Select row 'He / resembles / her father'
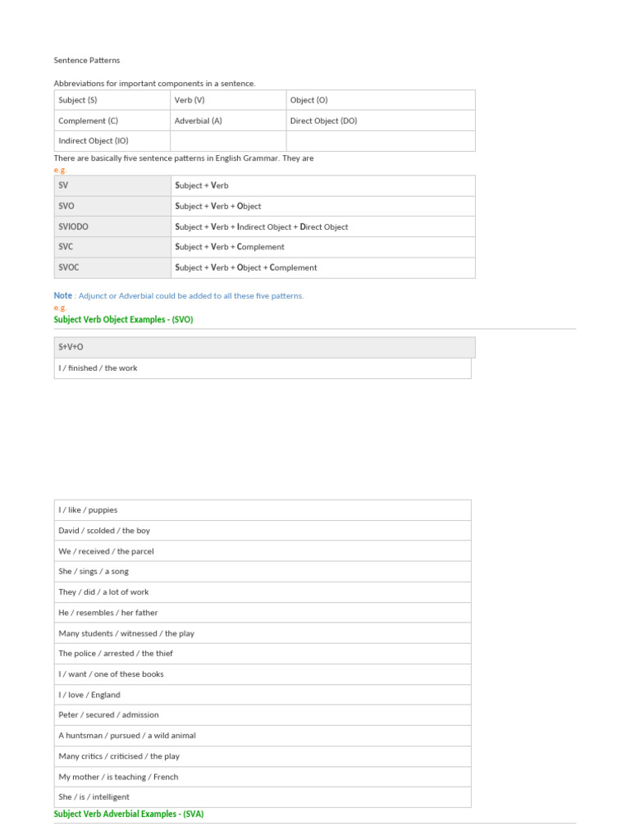The image size is (630, 840). [x=262, y=612]
